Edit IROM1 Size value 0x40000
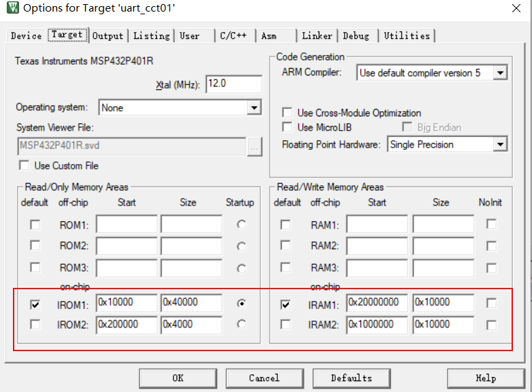Image resolution: width=532 pixels, height=392 pixels. tap(191, 302)
